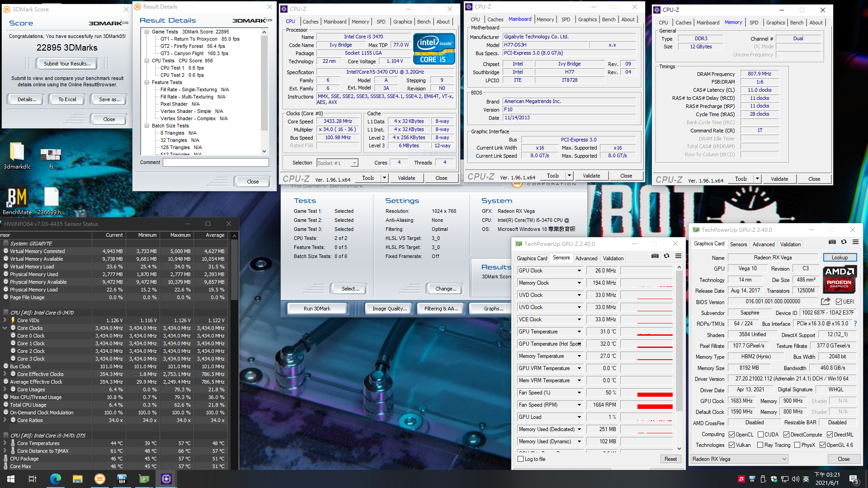Click the To Excel button

[x=67, y=99]
